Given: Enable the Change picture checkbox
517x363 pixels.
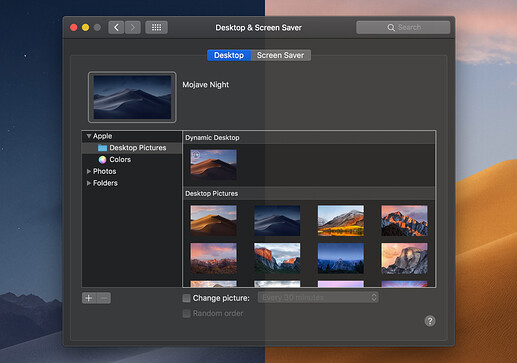Looking at the screenshot, I should tap(187, 298).
